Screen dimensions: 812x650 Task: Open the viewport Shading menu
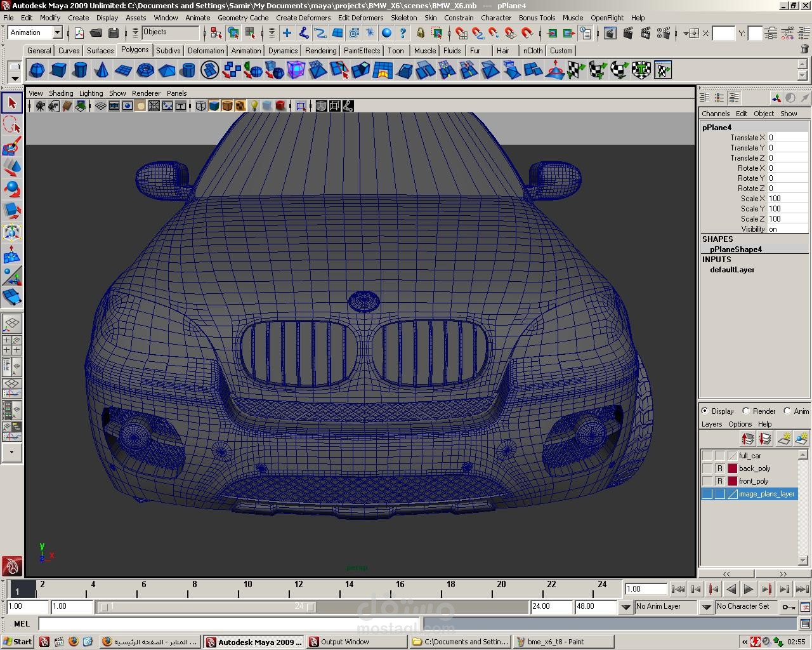click(61, 93)
